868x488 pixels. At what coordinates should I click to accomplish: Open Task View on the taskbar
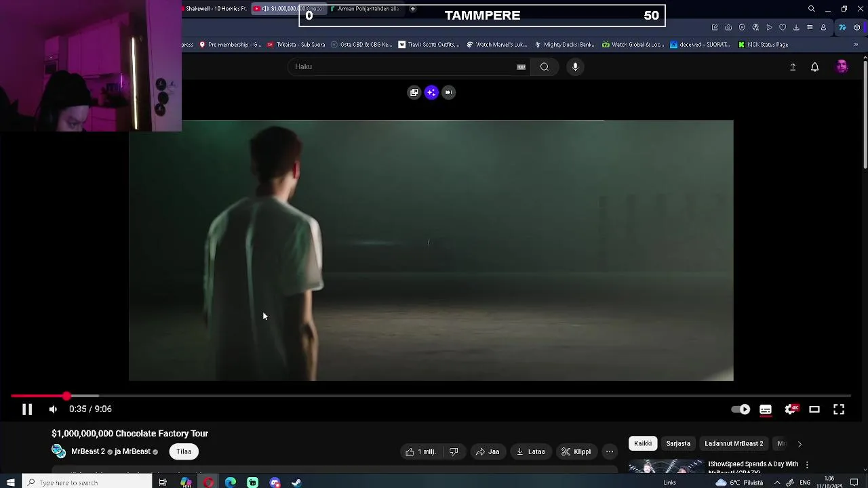click(x=163, y=483)
